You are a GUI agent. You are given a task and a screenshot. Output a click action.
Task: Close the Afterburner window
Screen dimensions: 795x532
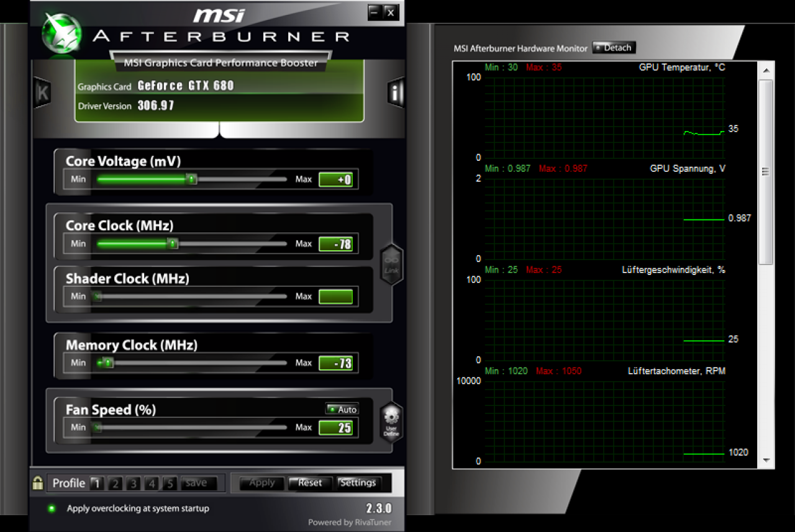390,12
